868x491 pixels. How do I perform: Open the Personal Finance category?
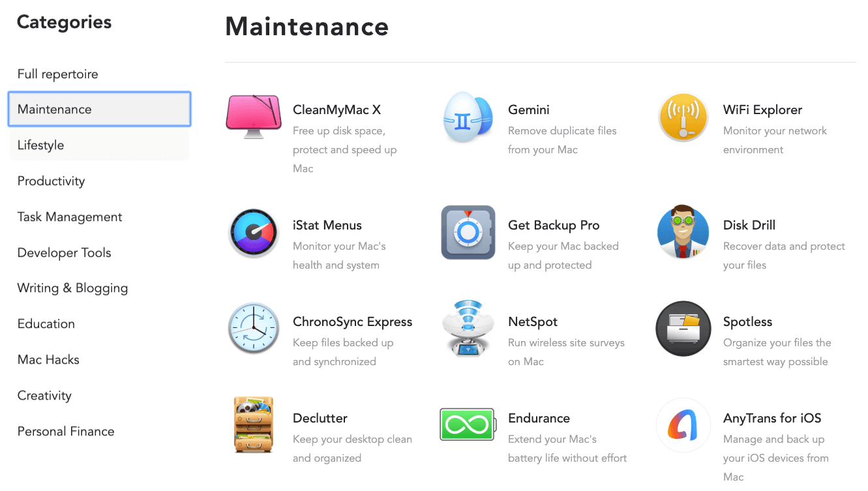pyautogui.click(x=65, y=431)
